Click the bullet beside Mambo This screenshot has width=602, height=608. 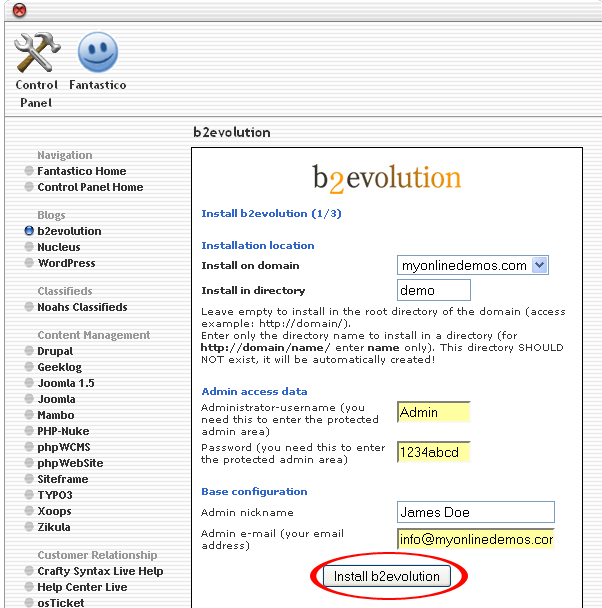29,415
